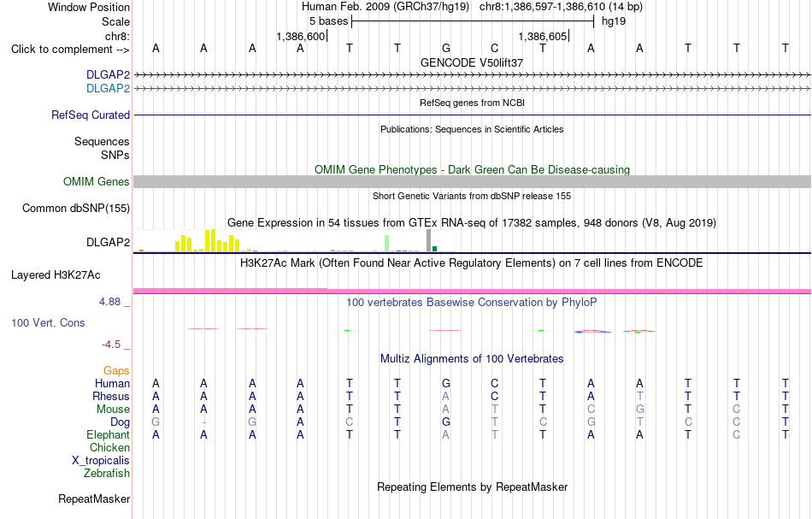812x519 pixels.
Task: Click the light green GTEx expression bar
Action: (x=386, y=244)
